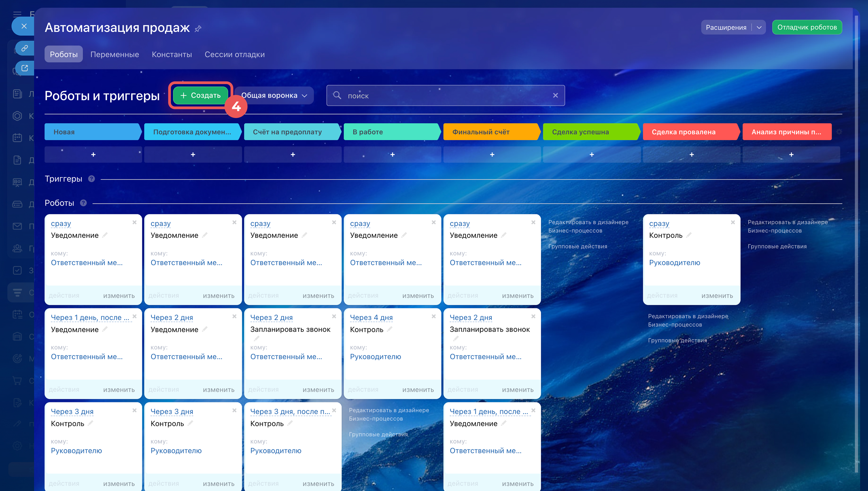Click the Отладчик роботов button
Viewport: 868px width, 491px height.
807,27
